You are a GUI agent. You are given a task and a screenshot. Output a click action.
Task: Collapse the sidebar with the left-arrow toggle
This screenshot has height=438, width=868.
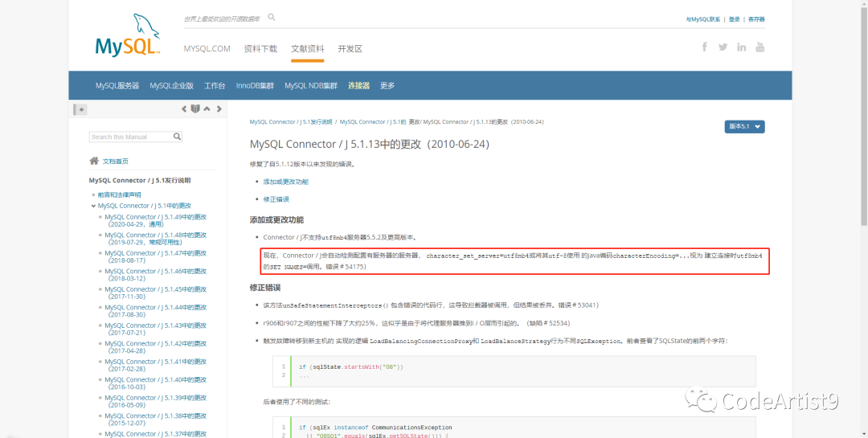click(80, 109)
